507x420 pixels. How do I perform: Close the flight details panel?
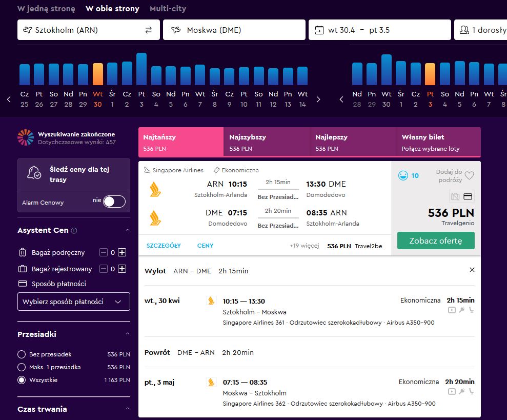[x=472, y=270]
